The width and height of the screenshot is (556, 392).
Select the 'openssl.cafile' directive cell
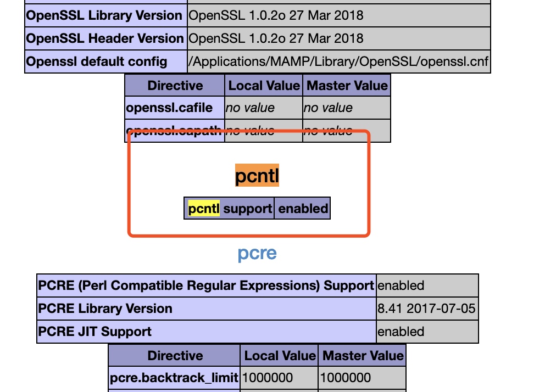pyautogui.click(x=175, y=108)
